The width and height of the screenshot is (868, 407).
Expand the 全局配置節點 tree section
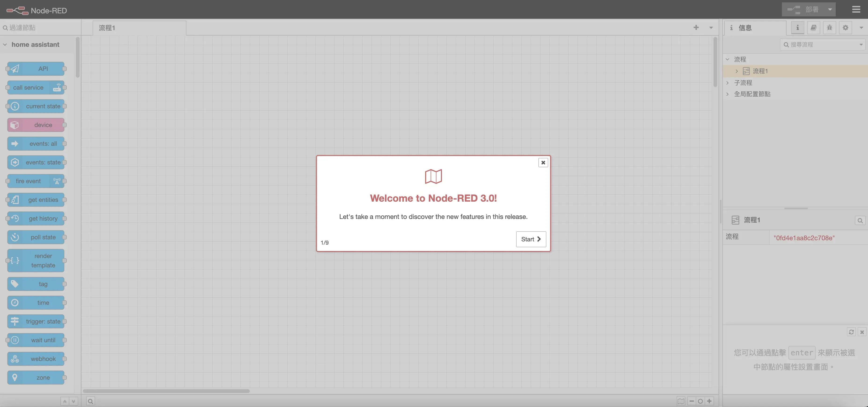click(728, 94)
